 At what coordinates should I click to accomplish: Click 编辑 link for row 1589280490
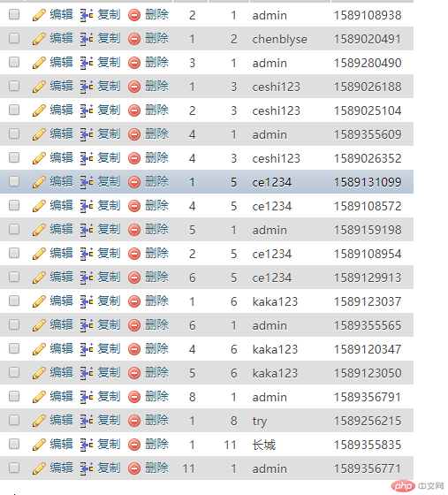pos(62,63)
